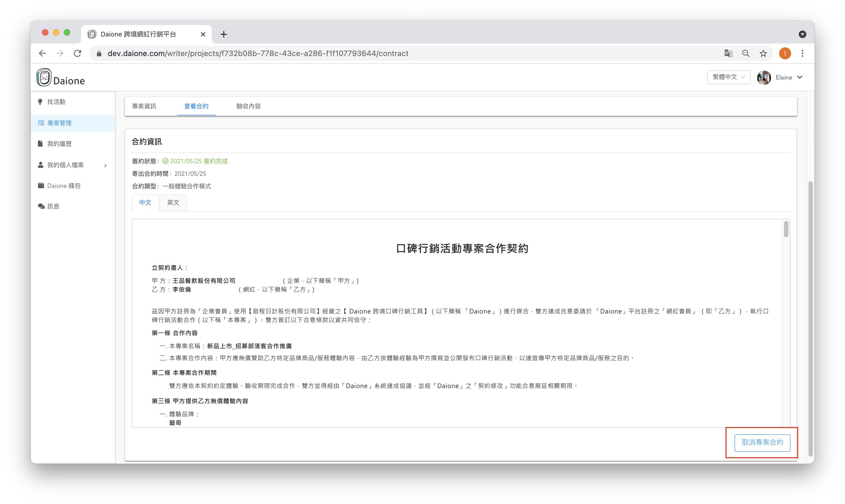The height and width of the screenshot is (504, 845).
Task: Reload the current page
Action: (78, 53)
